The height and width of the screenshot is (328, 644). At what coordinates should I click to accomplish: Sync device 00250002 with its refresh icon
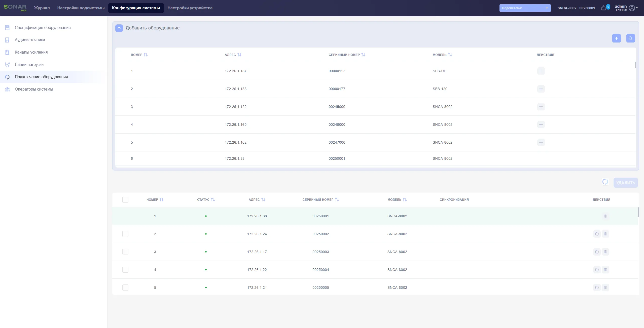click(x=597, y=234)
